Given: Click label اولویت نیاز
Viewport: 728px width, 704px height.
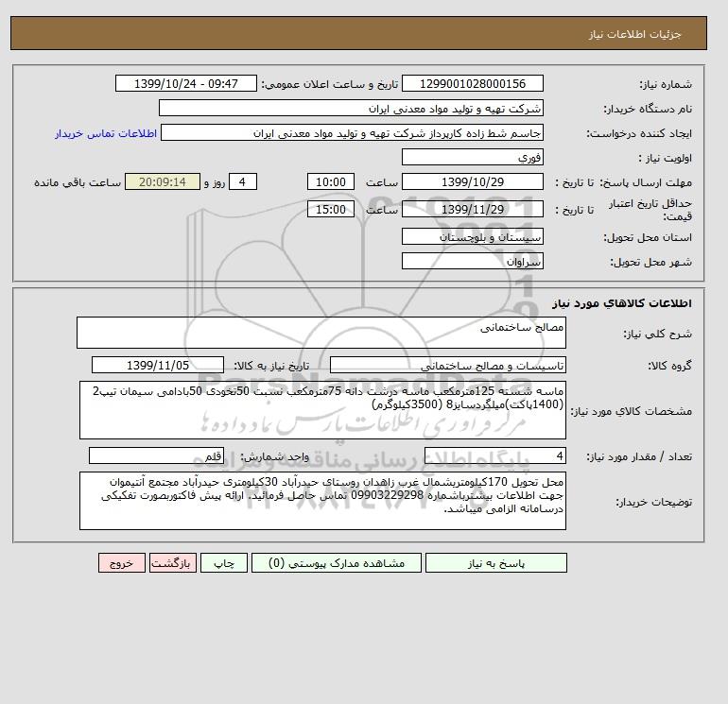Looking at the screenshot, I should (x=666, y=158).
